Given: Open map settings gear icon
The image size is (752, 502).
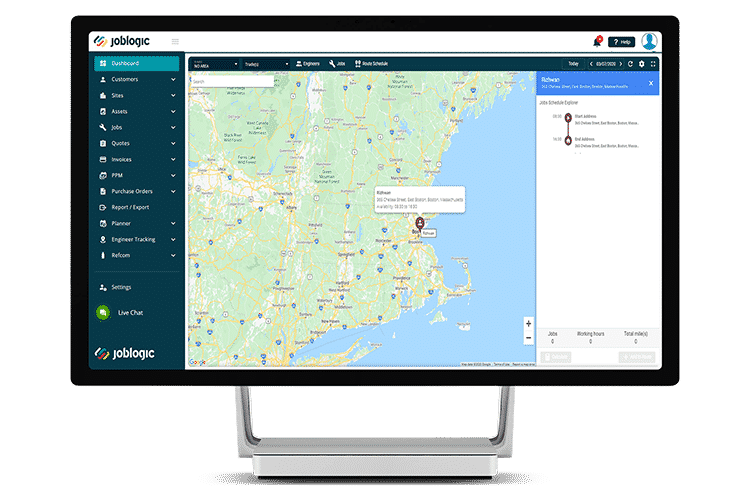Looking at the screenshot, I should click(642, 64).
